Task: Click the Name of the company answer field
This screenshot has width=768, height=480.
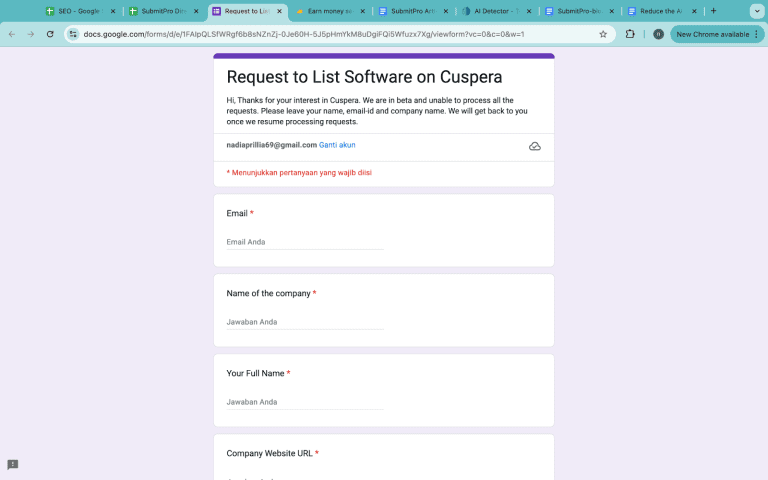Action: coord(305,322)
